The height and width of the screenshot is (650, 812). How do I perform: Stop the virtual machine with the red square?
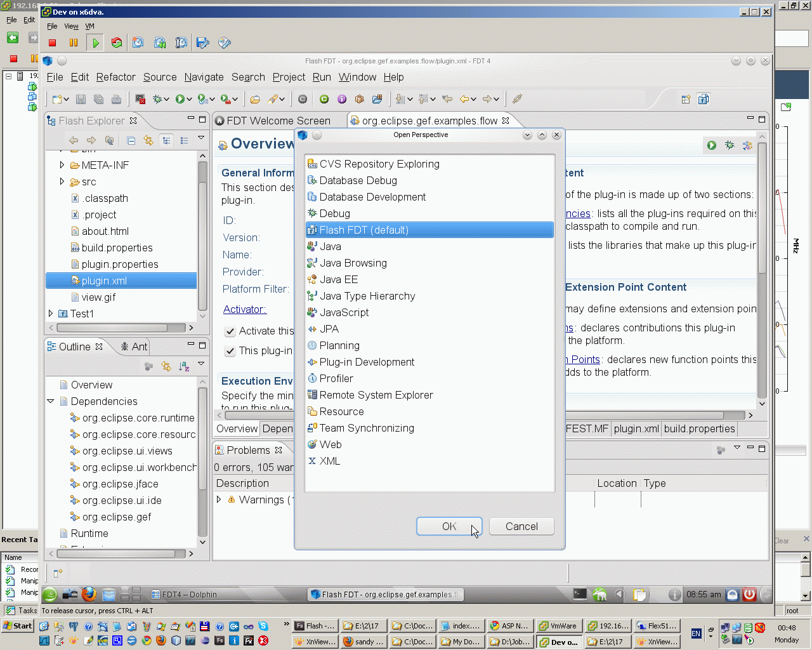(53, 43)
